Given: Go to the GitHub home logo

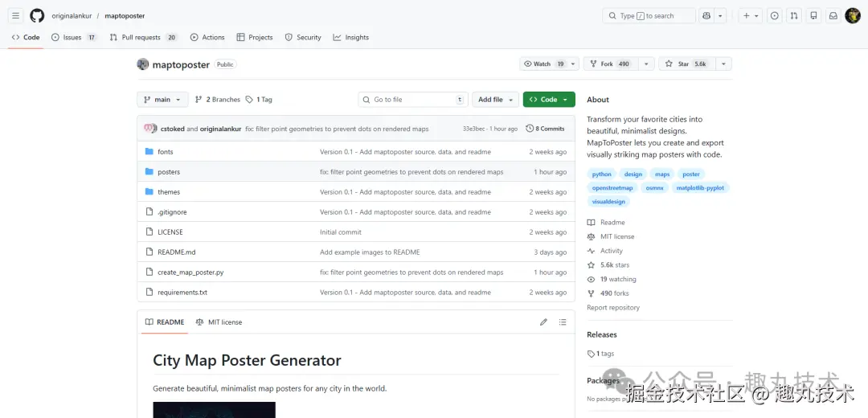Looking at the screenshot, I should click(37, 16).
